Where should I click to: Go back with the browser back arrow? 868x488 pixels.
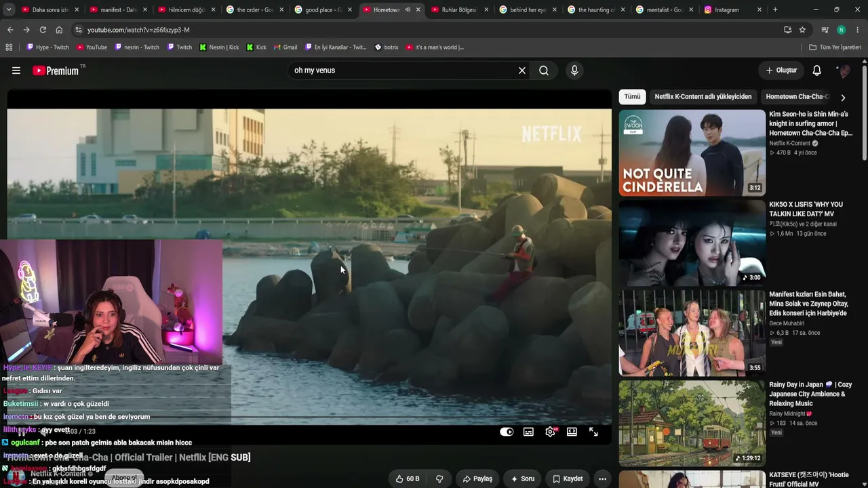coord(10,30)
